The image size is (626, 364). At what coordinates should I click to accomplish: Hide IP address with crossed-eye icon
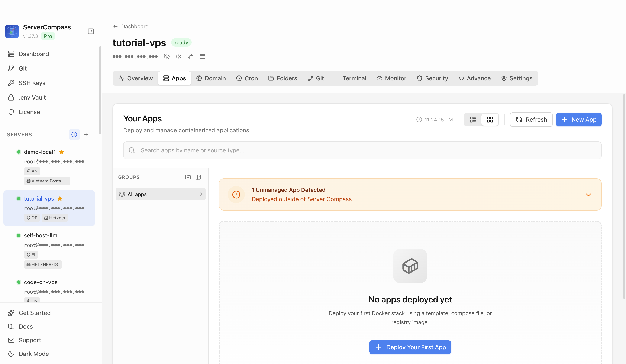167,57
